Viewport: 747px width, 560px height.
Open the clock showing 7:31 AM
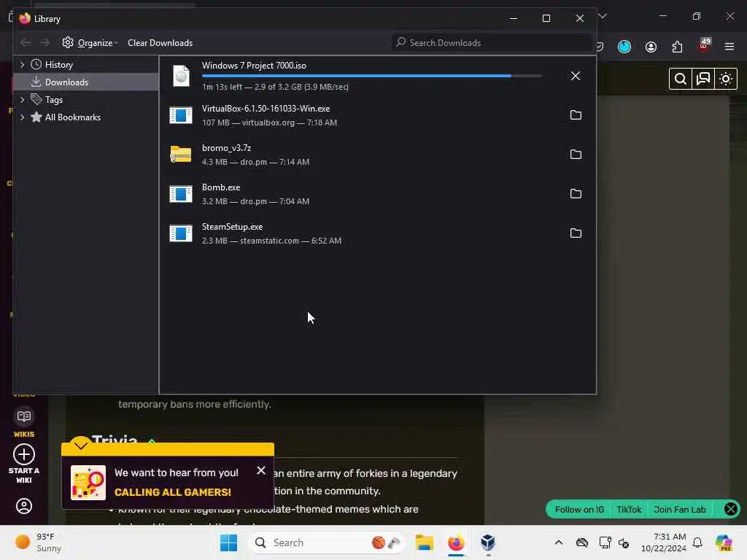pos(663,542)
